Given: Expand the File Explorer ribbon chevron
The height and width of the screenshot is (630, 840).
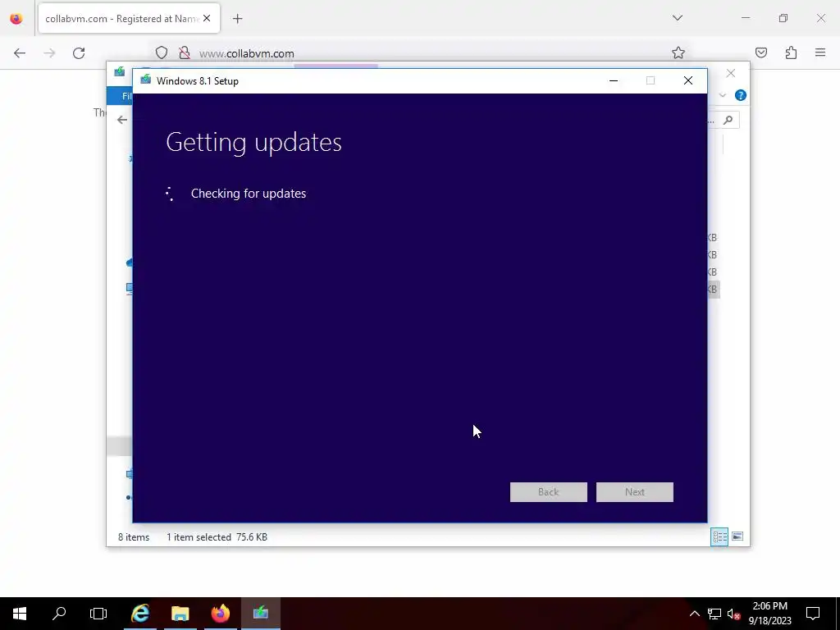Looking at the screenshot, I should point(722,95).
